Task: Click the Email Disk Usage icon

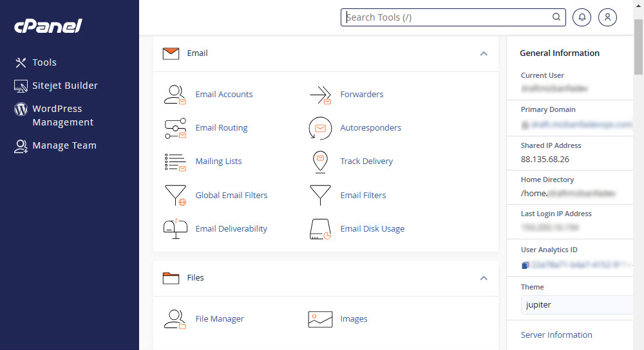Action: pyautogui.click(x=320, y=229)
